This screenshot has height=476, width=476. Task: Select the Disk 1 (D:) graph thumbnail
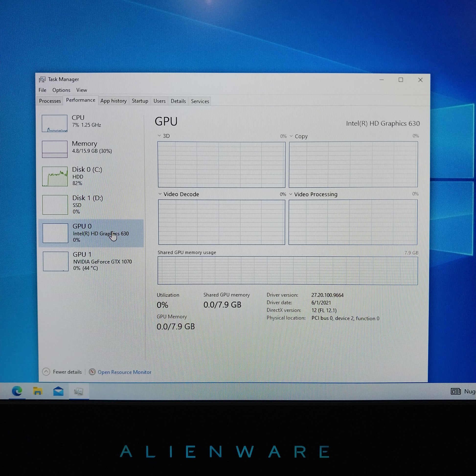55,205
